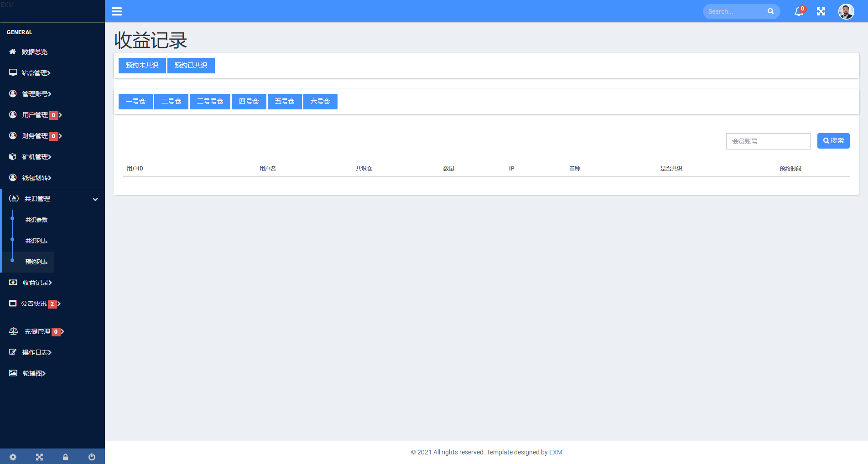Click the 公告快讯 badge showing 2
This screenshot has height=464, width=868.
(x=52, y=304)
